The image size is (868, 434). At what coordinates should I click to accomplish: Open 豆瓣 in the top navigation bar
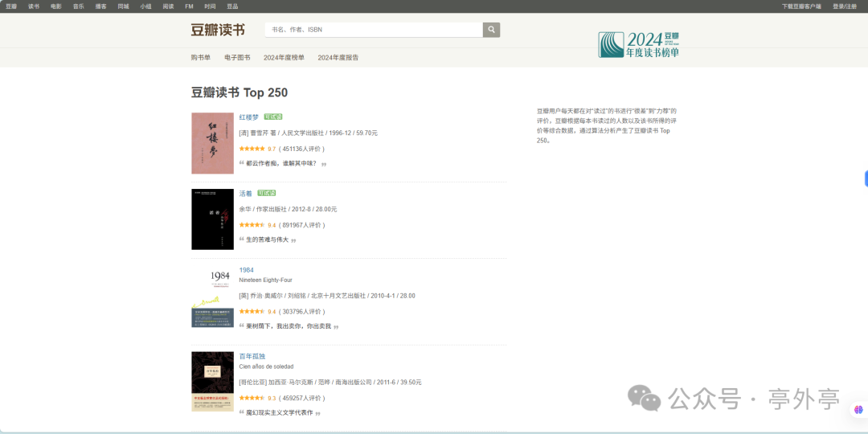pyautogui.click(x=11, y=6)
